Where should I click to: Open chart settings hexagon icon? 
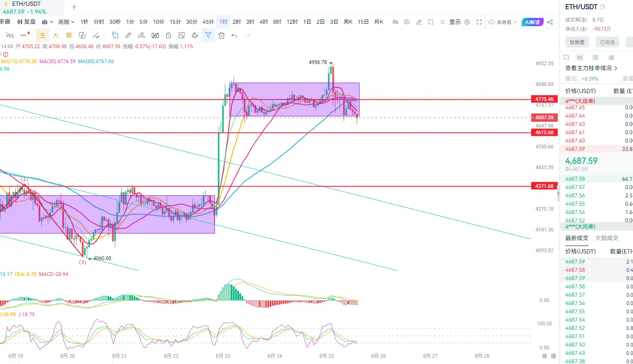coord(467,22)
